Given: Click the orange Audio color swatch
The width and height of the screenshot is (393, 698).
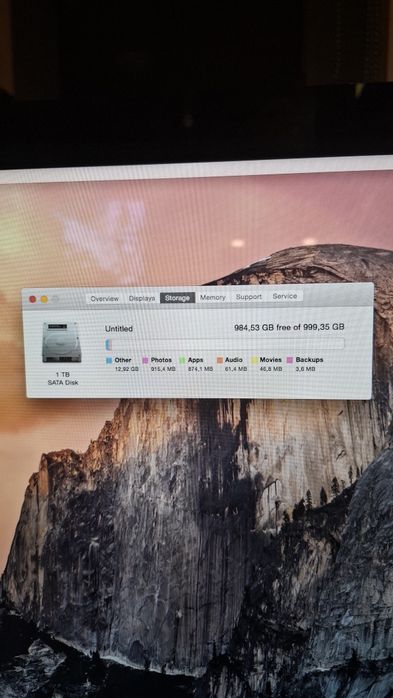Looking at the screenshot, I should pyautogui.click(x=219, y=360).
